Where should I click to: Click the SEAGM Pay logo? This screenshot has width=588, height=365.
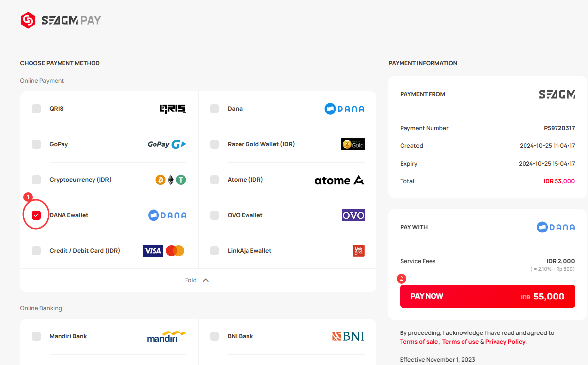pyautogui.click(x=61, y=20)
